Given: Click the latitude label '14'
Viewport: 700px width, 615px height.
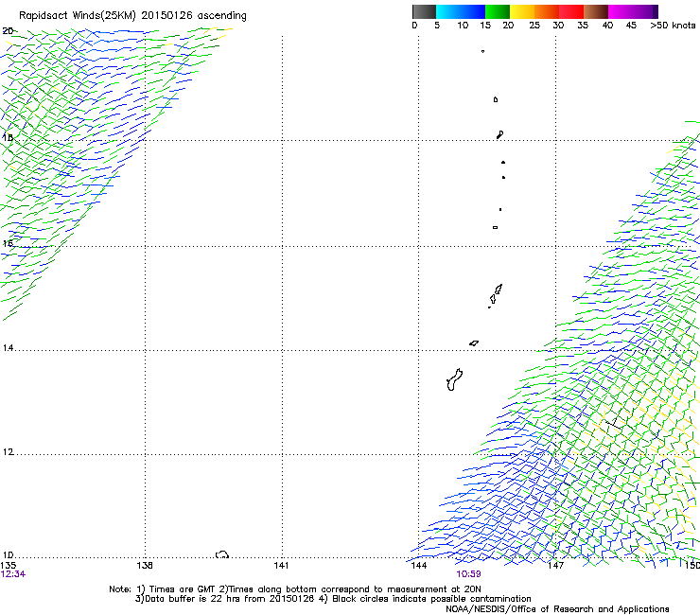Looking at the screenshot, I should (x=8, y=348).
